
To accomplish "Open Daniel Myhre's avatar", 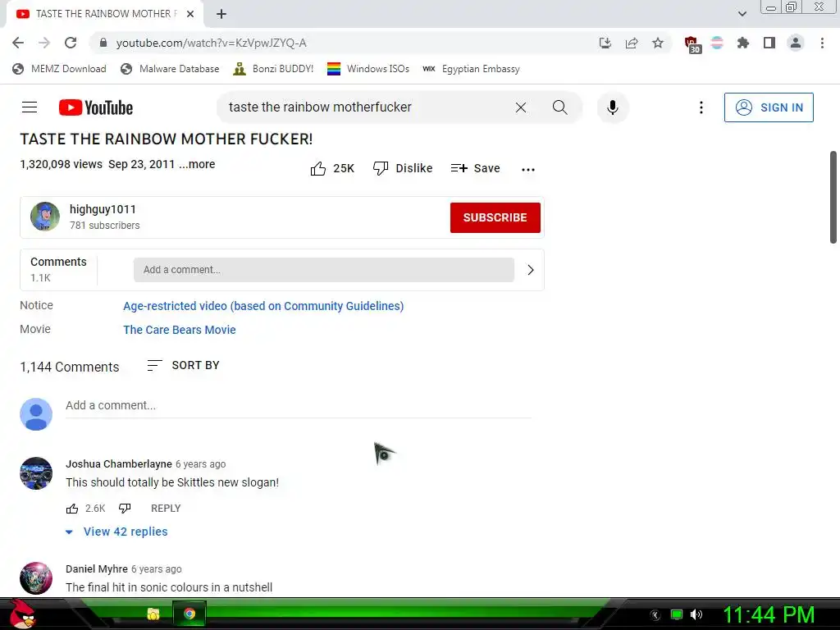I will pos(36,578).
